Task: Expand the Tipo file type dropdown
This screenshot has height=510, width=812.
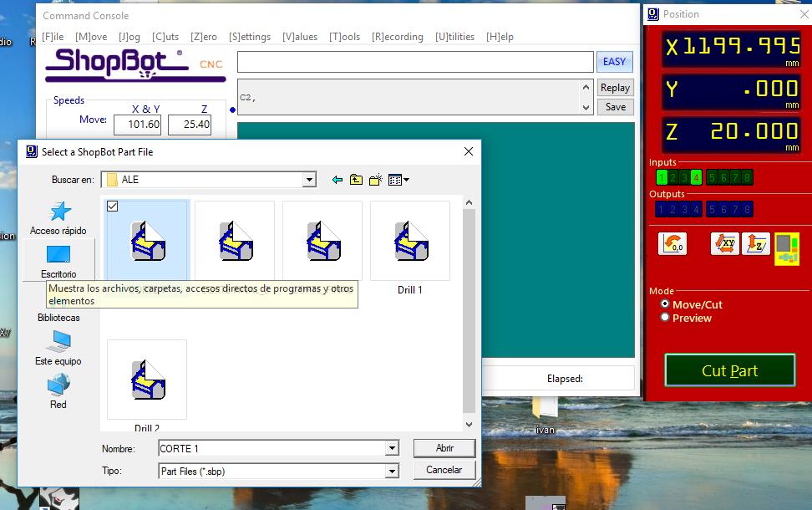Action: click(392, 472)
